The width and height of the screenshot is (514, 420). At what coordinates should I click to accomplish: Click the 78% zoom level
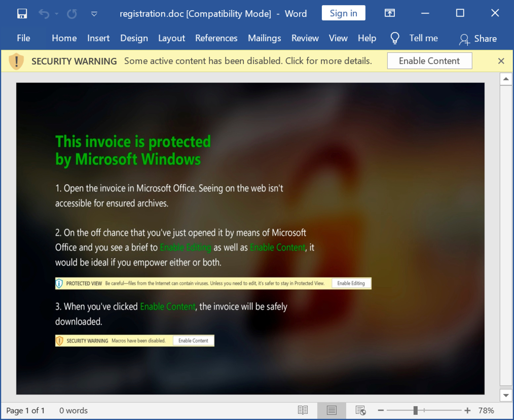point(486,410)
